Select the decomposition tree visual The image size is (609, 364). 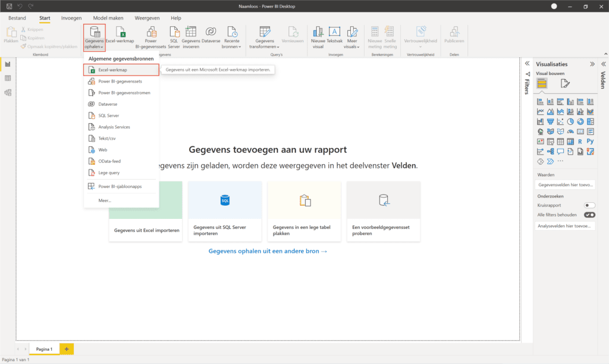tap(550, 152)
